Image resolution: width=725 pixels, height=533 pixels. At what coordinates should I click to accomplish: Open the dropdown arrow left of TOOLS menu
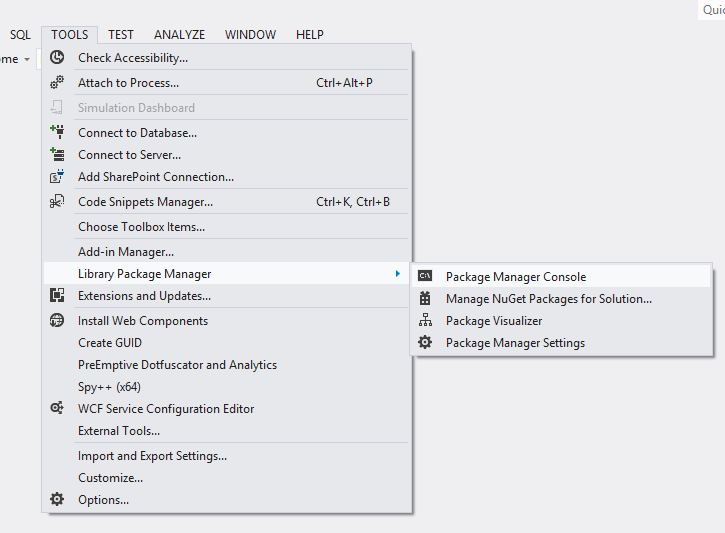point(27,60)
